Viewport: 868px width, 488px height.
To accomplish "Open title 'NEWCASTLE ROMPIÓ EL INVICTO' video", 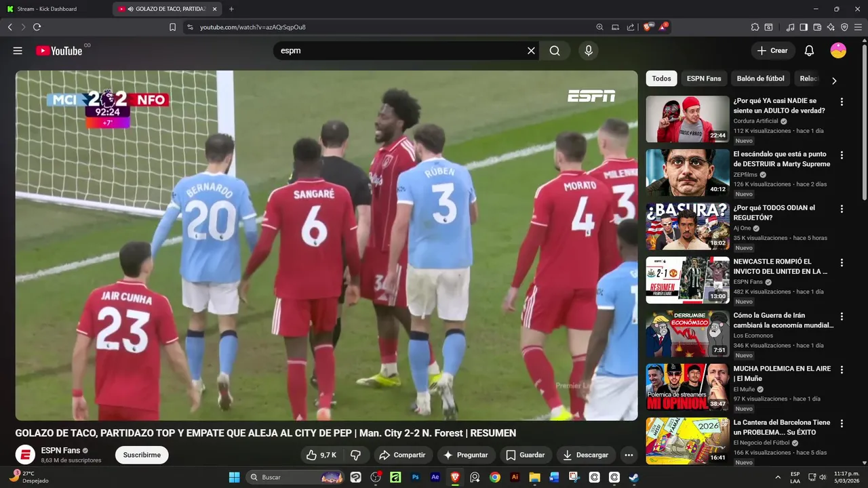I will point(781,266).
